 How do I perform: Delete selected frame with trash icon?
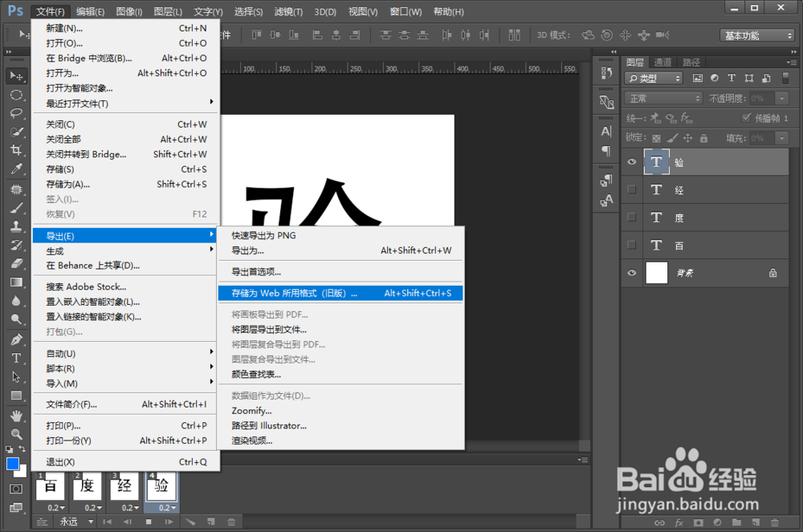231,522
